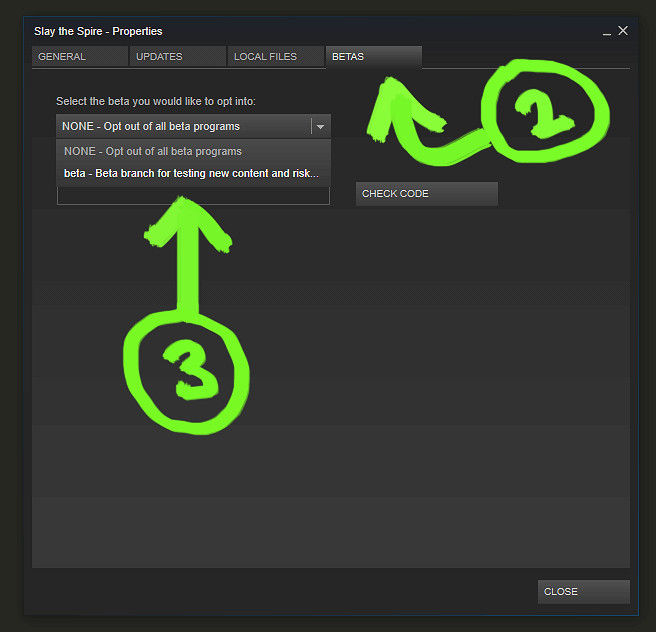Screen dimensions: 656x632
Task: Switch to the GENERAL tab
Action: pyautogui.click(x=80, y=56)
